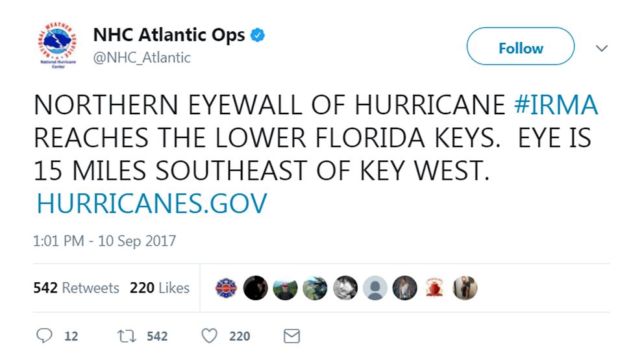644x362 pixels.
Task: Expand the tweet options chevron
Action: (601, 48)
